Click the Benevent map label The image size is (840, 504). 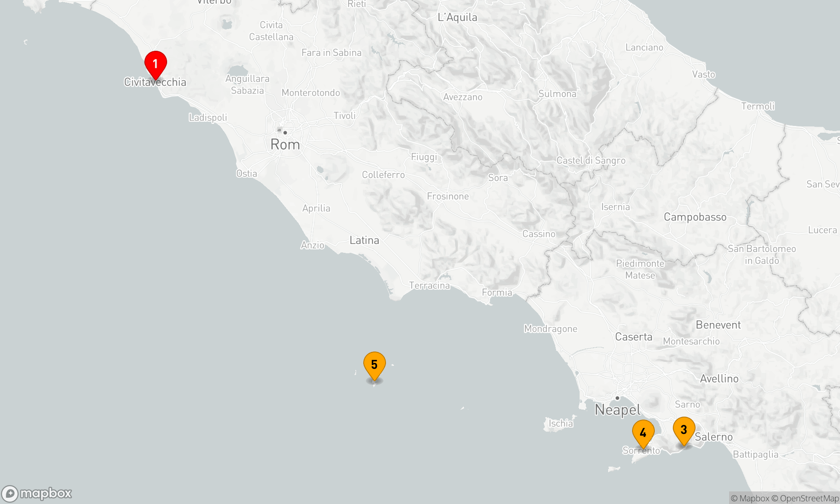[718, 325]
